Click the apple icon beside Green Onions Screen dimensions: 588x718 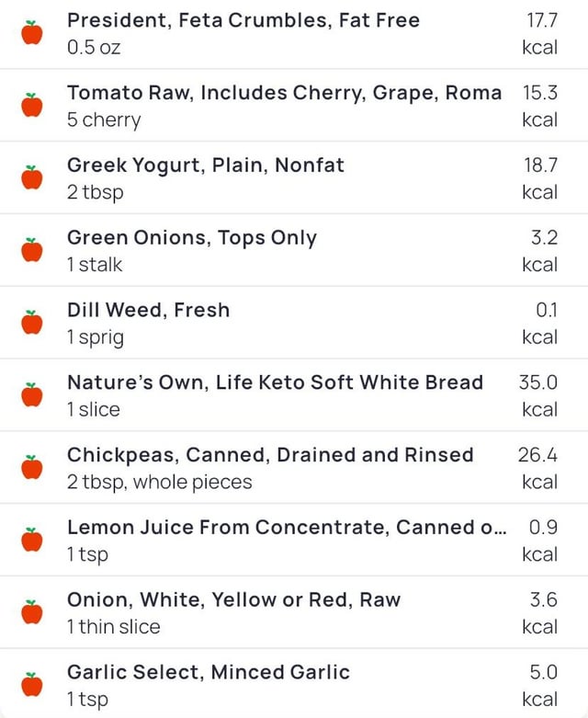32,250
